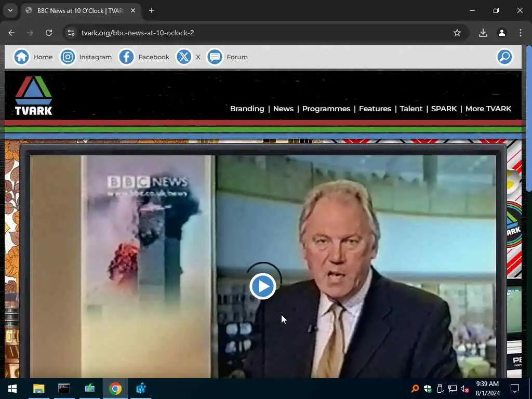Open the Forum chat icon
The width and height of the screenshot is (532, 399).
click(215, 57)
